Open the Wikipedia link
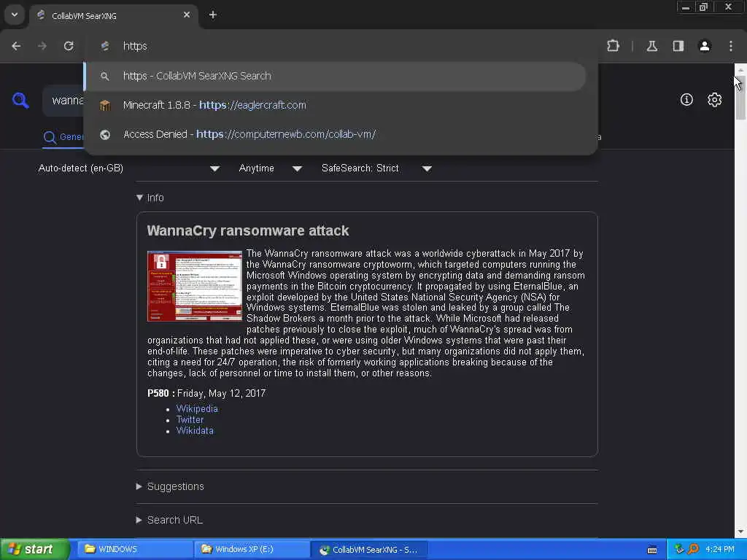 197,408
